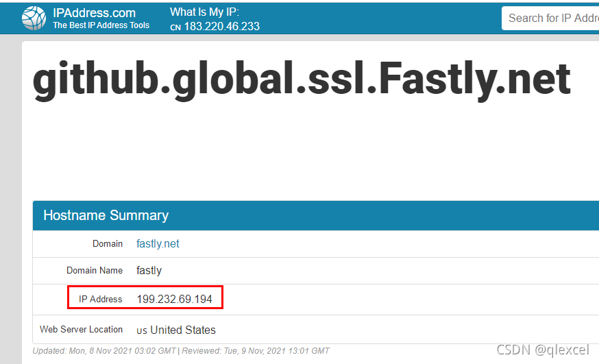Click the 'IP Address' row label
The height and width of the screenshot is (364, 599).
101,299
